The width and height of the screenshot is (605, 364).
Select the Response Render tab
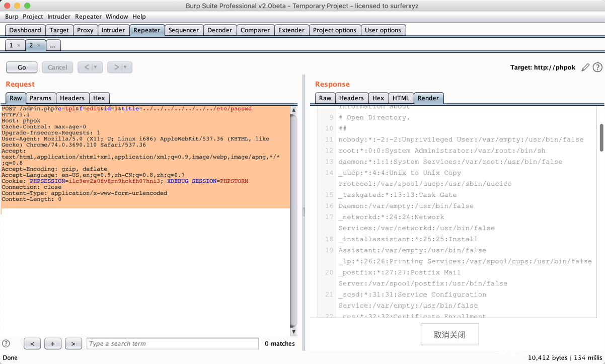click(428, 98)
